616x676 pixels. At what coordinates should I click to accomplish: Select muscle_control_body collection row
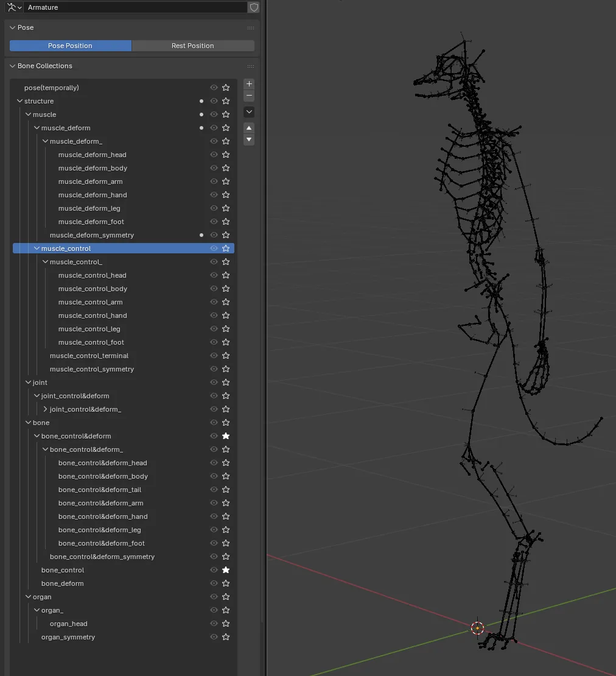123,289
